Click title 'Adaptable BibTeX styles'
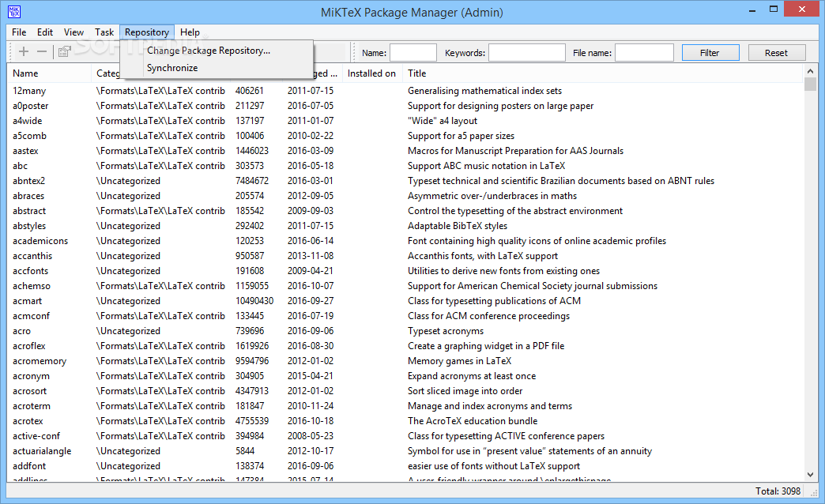 458,226
